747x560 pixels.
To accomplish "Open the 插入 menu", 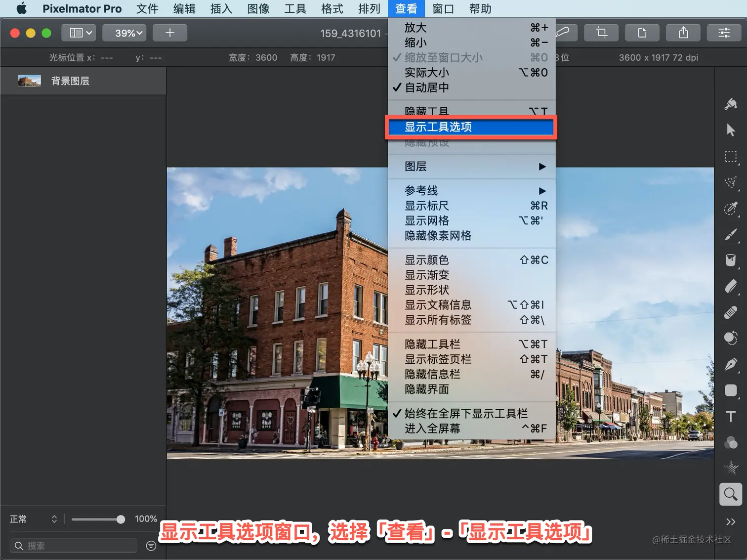I will [221, 8].
